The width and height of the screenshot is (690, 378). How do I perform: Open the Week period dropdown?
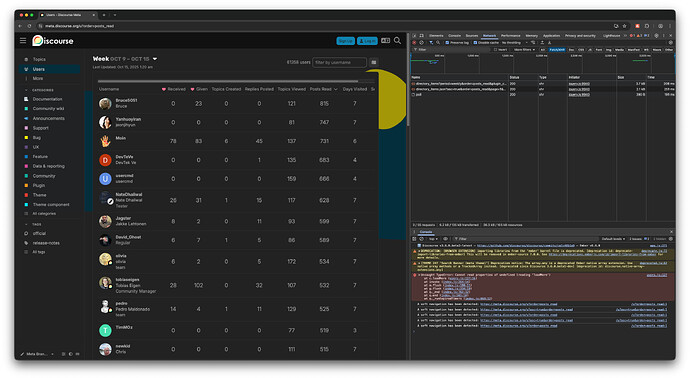coord(125,59)
